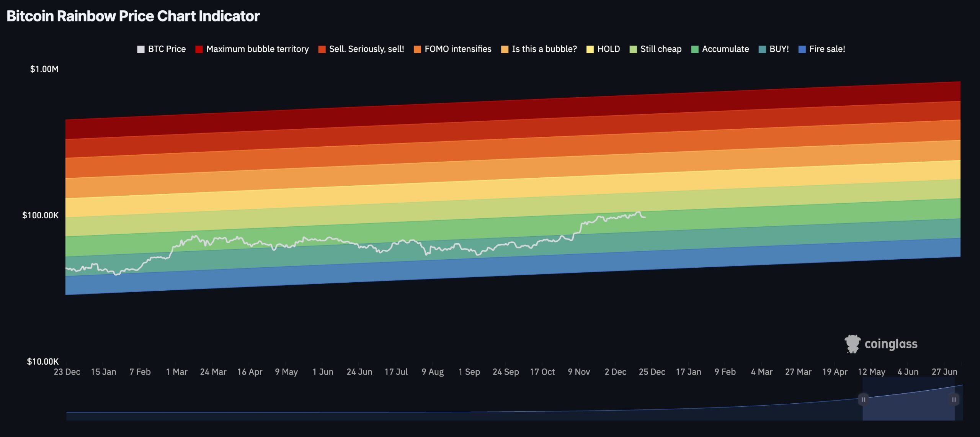The image size is (980, 437).
Task: Click the 24 Mar x-axis date label
Action: 213,372
